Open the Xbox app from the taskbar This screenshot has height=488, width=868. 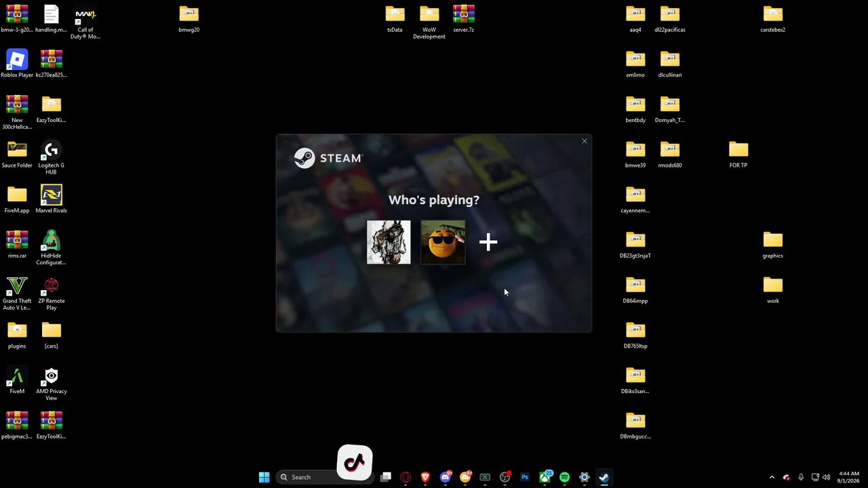pyautogui.click(x=545, y=477)
